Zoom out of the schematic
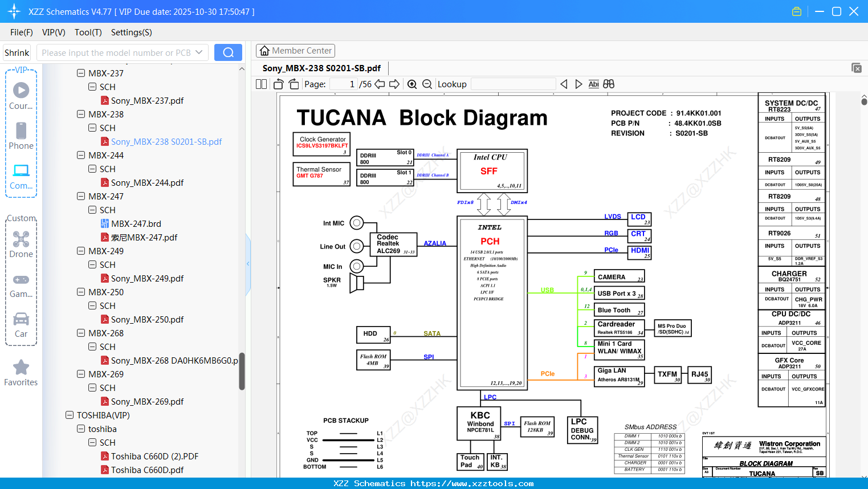 point(427,84)
